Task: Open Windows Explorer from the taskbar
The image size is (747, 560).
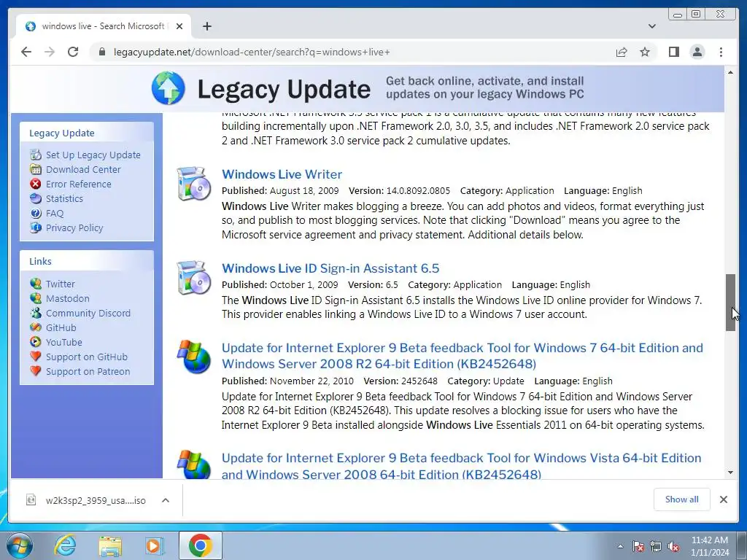Action: (x=110, y=545)
